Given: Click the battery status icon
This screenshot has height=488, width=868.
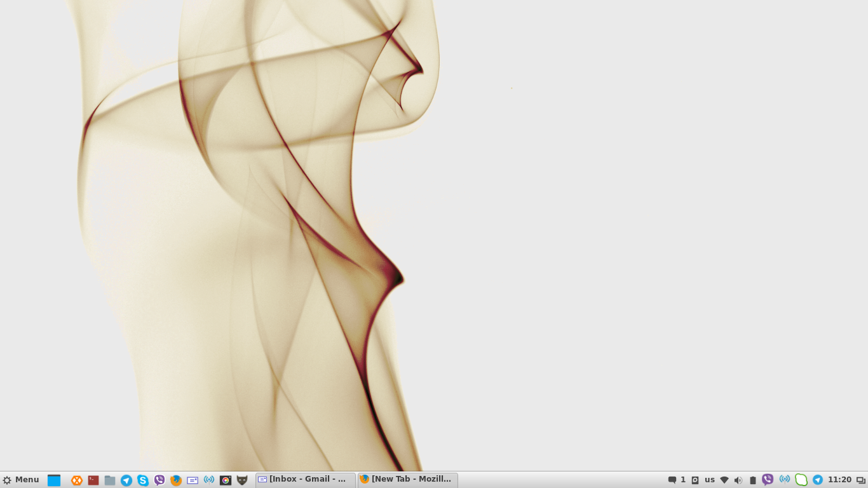Looking at the screenshot, I should click(x=753, y=480).
